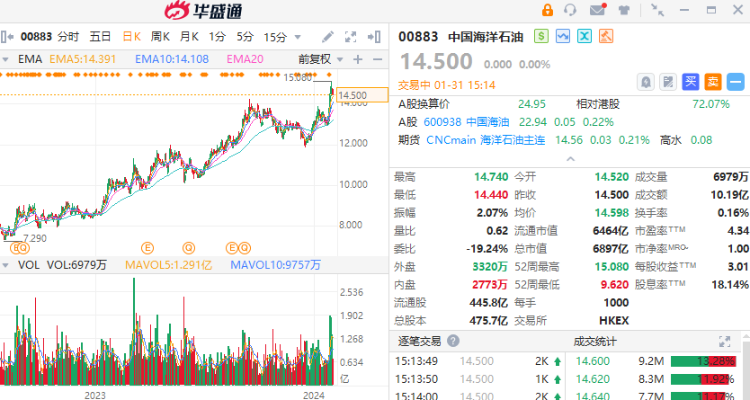
Task: Collapse the A-share info section chevron
Action: [570, 158]
